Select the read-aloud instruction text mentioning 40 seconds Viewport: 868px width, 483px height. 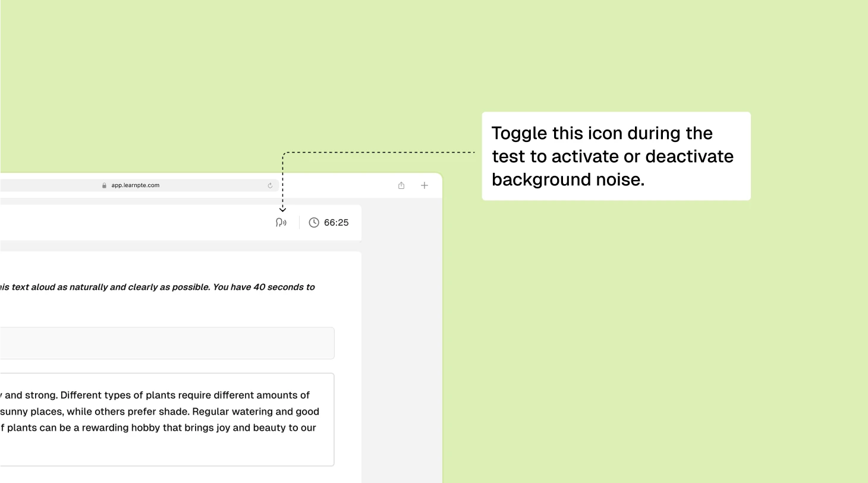pos(158,286)
